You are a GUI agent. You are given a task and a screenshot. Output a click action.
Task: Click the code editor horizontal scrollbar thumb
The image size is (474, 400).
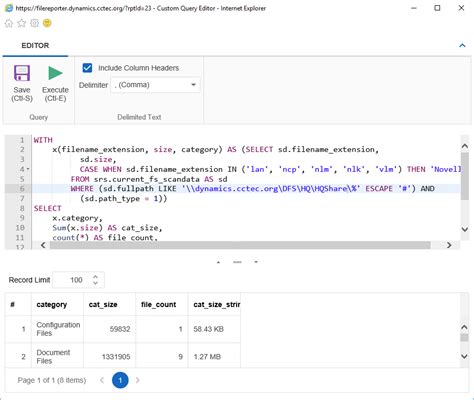click(x=240, y=245)
